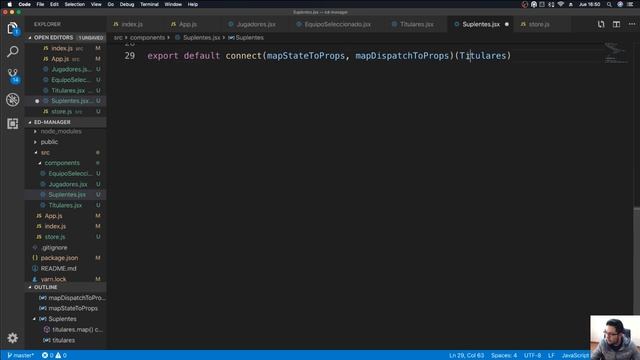Open the File menu
This screenshot has width=640, height=360.
pyautogui.click(x=40, y=4)
